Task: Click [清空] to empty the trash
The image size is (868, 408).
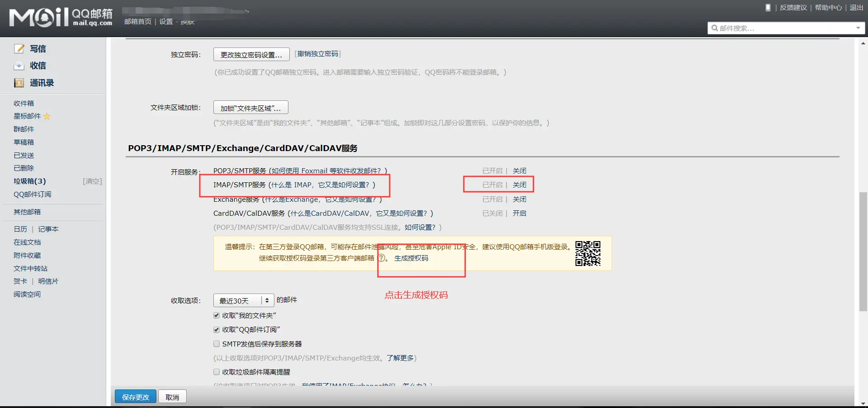Action: [x=92, y=181]
